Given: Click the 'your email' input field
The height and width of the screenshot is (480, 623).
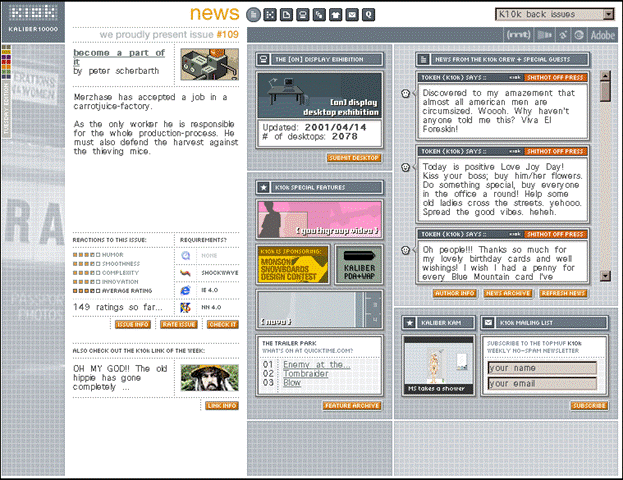Looking at the screenshot, I should (x=541, y=383).
